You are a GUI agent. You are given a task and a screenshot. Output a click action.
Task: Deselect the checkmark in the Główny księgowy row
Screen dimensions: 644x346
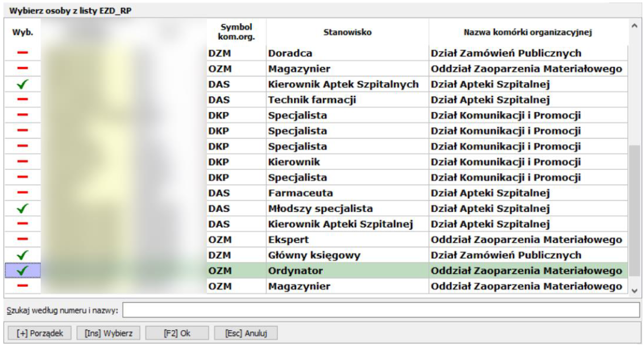pyautogui.click(x=22, y=255)
